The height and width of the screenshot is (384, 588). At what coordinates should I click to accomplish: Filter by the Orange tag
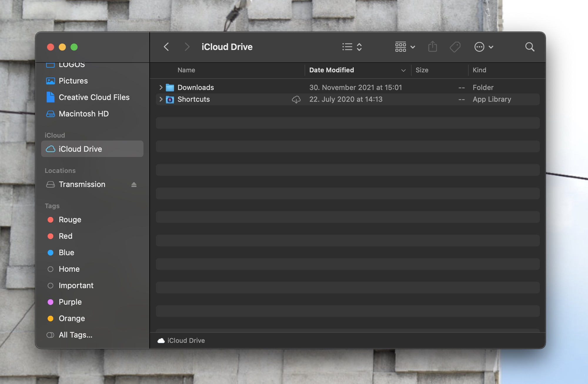[x=72, y=318]
